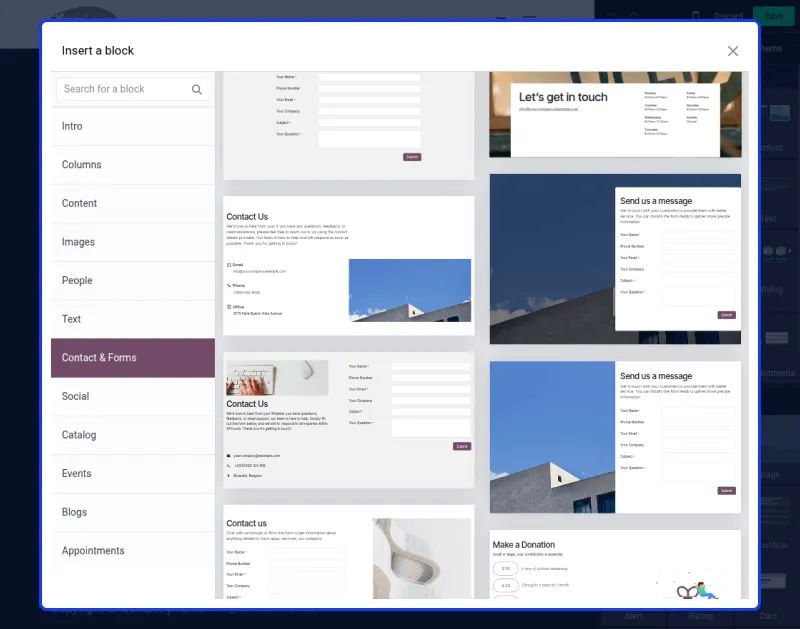Select the Columns category
The height and width of the screenshot is (629, 800).
click(132, 165)
